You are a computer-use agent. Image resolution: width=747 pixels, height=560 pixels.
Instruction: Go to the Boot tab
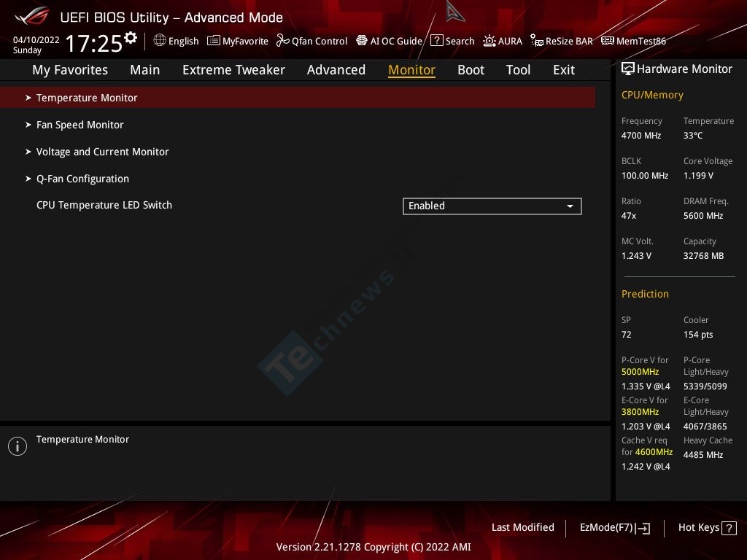pos(471,70)
